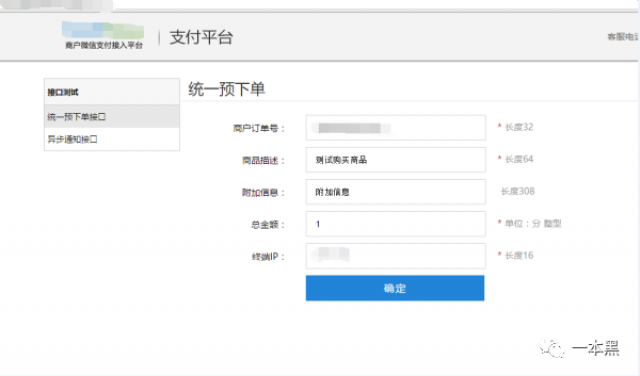Select 统一预下单接口 in the sidebar

coord(112,117)
